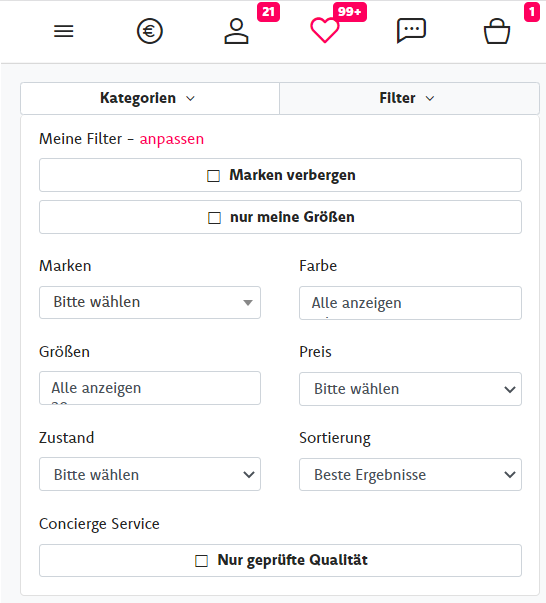546x603 pixels.
Task: Click the 21 notification badge on profile
Action: point(268,12)
